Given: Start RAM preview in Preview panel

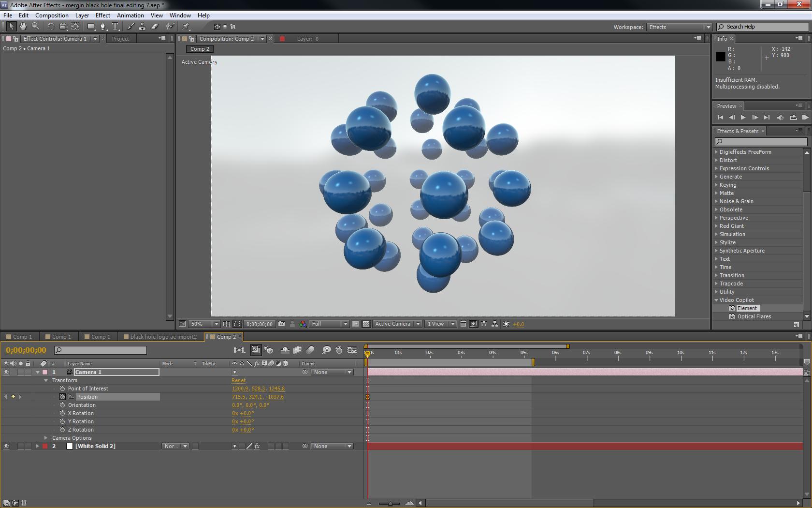Looking at the screenshot, I should [805, 118].
